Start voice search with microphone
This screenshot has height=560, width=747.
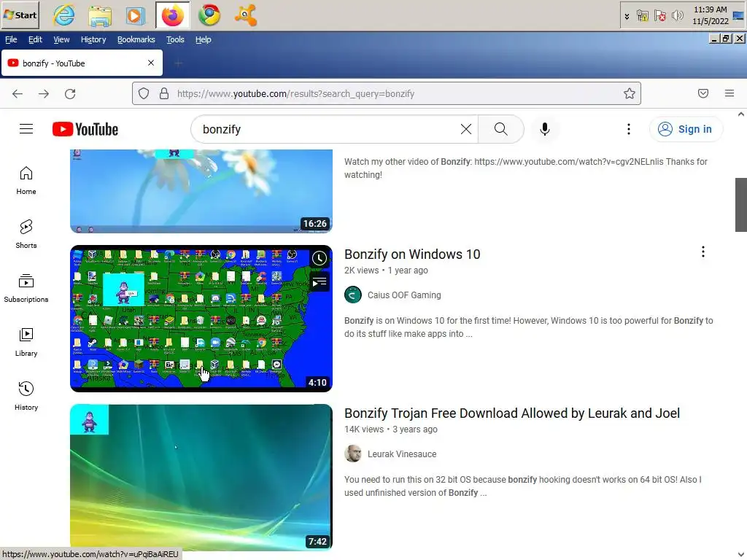544,129
